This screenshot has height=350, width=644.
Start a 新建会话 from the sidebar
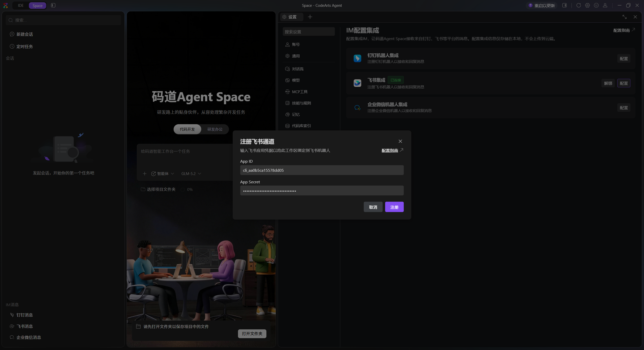(x=63, y=34)
